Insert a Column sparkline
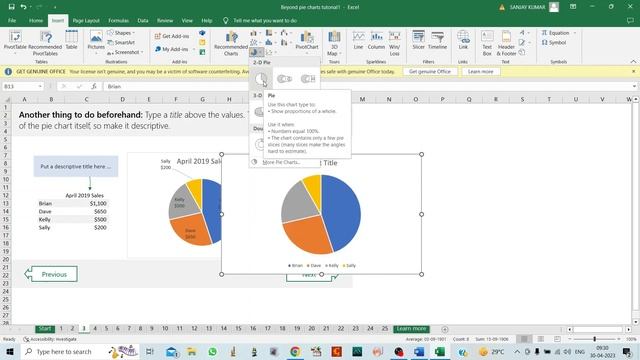Screen dimensions: 640x360 tap(376, 40)
